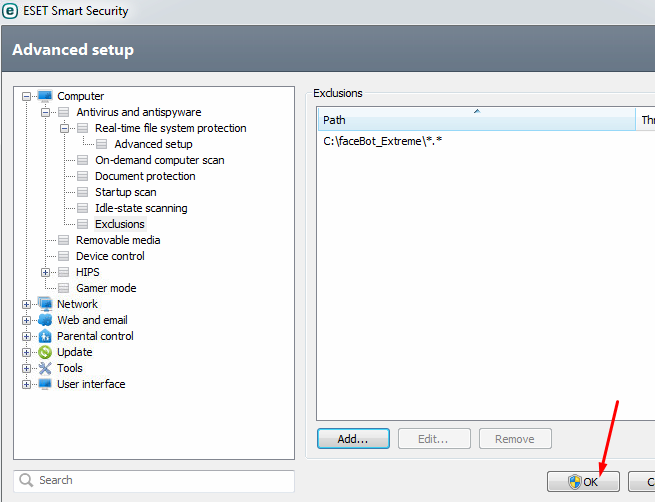Click the User interface monitor icon
655x502 pixels.
point(45,384)
